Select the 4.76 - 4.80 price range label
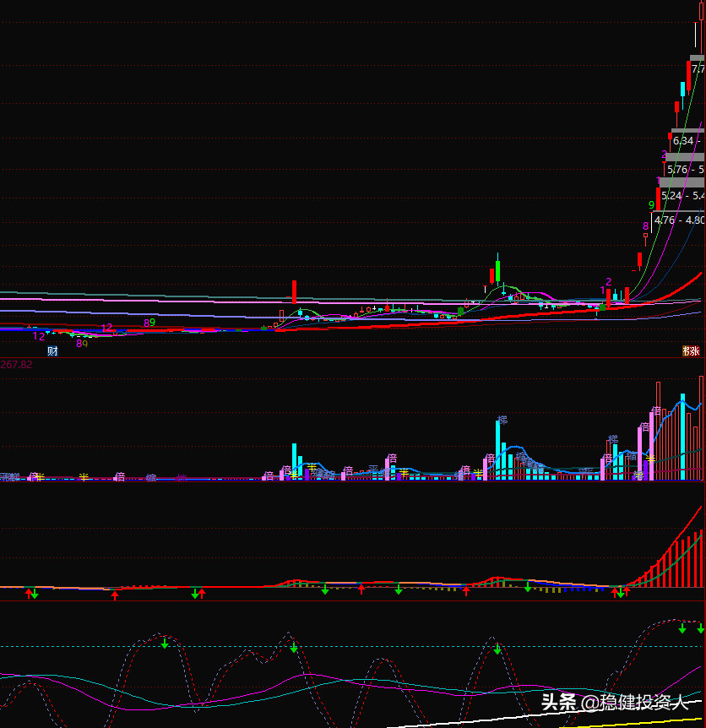Image resolution: width=706 pixels, height=728 pixels. [x=680, y=220]
